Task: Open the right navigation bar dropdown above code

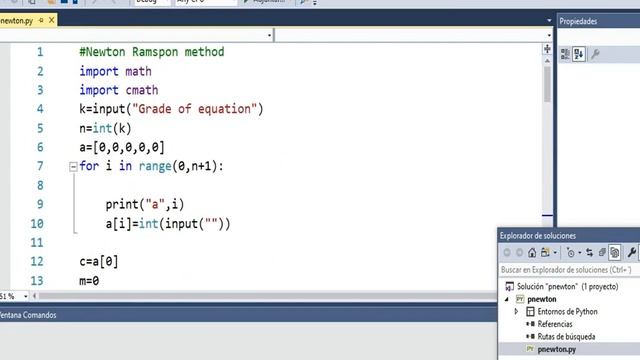Action: tap(549, 36)
